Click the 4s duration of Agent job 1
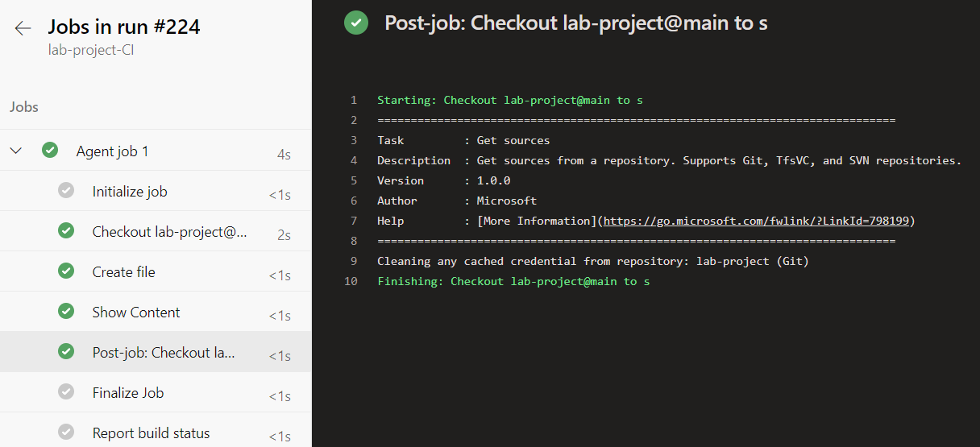The height and width of the screenshot is (447, 980). pyautogui.click(x=284, y=155)
